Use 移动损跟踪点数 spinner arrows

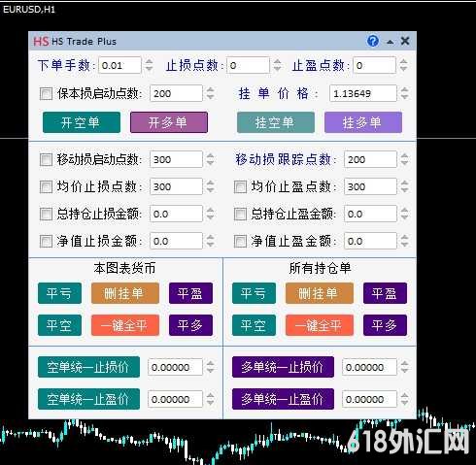click(x=404, y=159)
